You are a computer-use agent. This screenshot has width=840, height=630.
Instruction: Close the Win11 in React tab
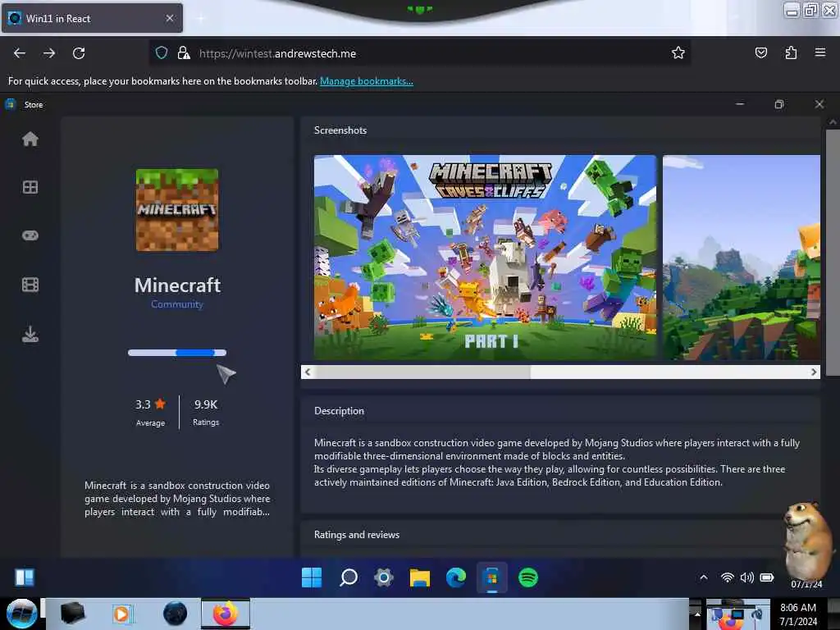170,18
